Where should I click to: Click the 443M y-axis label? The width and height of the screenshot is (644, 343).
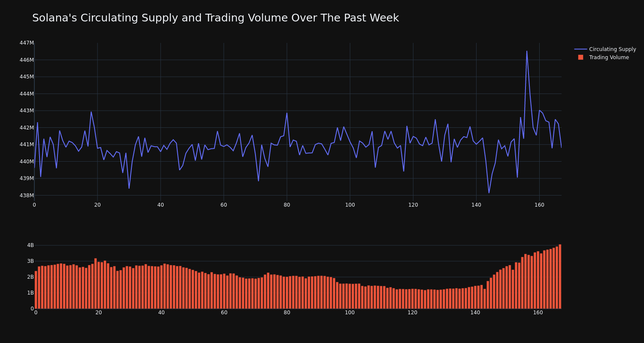[x=27, y=111]
